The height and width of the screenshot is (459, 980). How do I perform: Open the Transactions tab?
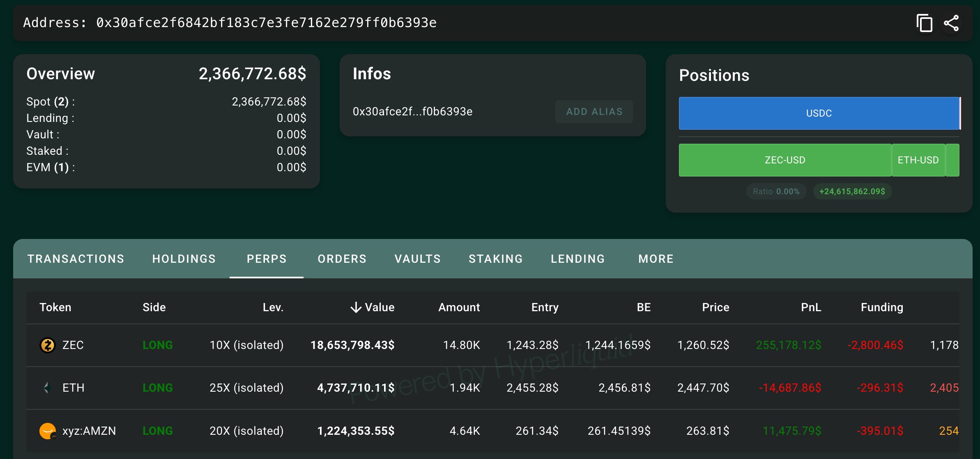(x=76, y=259)
